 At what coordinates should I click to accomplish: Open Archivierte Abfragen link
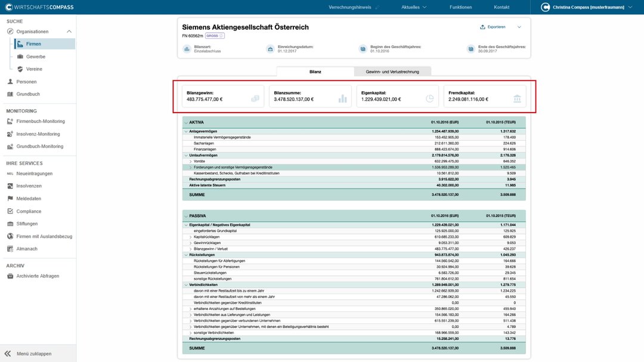point(38,276)
